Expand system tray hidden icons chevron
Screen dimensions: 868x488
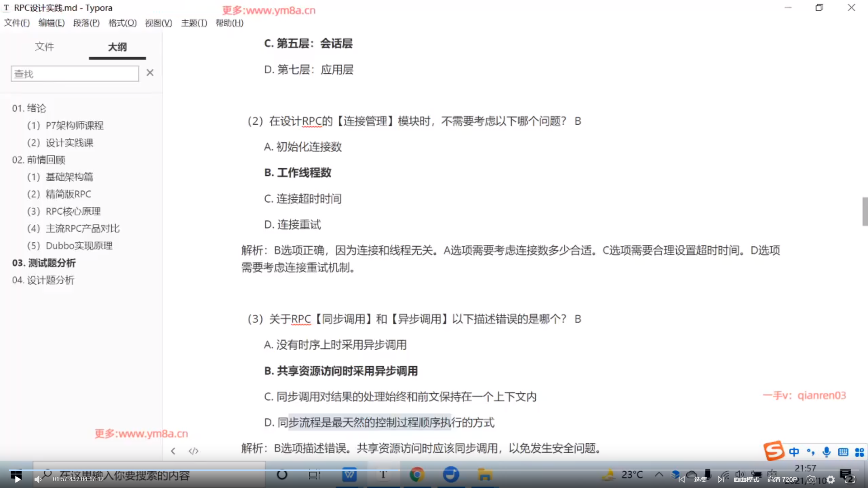(x=659, y=474)
